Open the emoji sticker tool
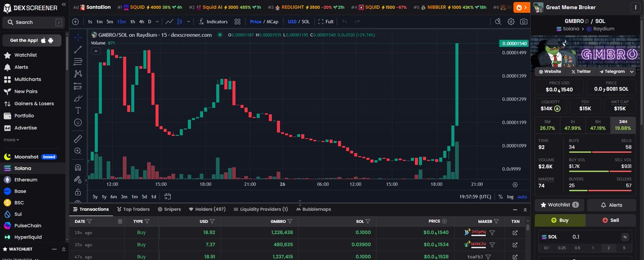The image size is (644, 260). (x=78, y=122)
